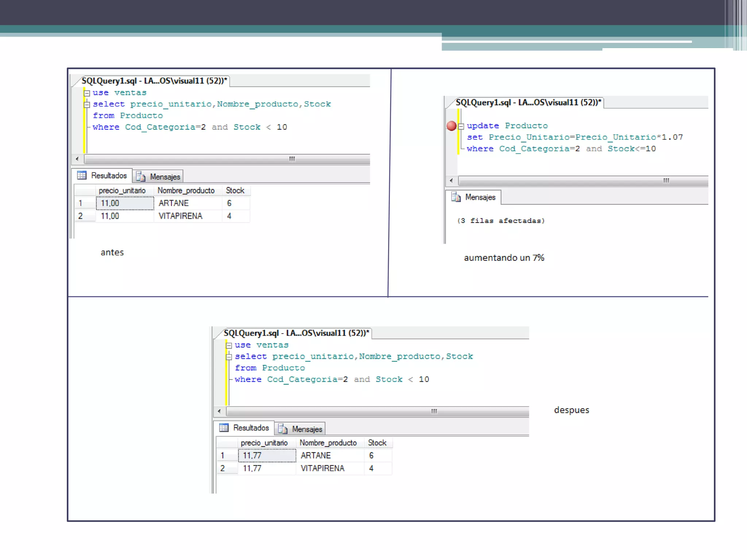
Task: Click the Nombre_producto column header in bottom grid
Action: 328,443
